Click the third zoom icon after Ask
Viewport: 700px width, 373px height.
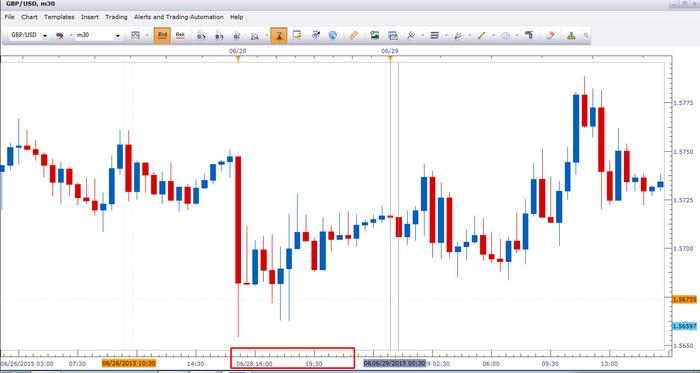point(237,36)
